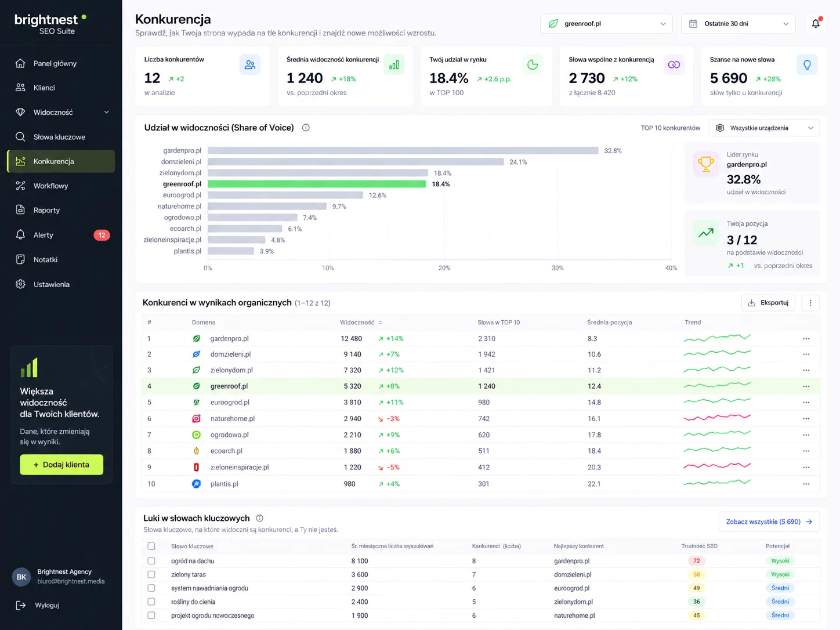Click the info icon beside Share of Voice
The image size is (840, 630).
click(x=306, y=128)
